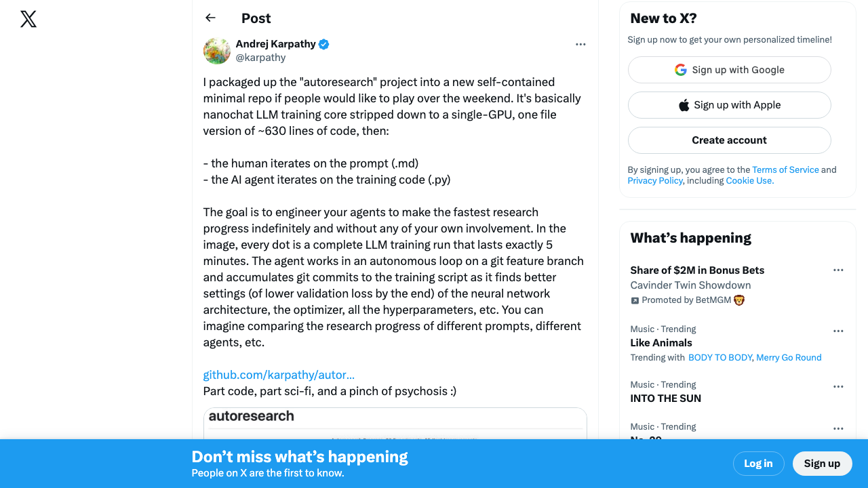
Task: Open the Privacy Policy link
Action: (x=655, y=180)
